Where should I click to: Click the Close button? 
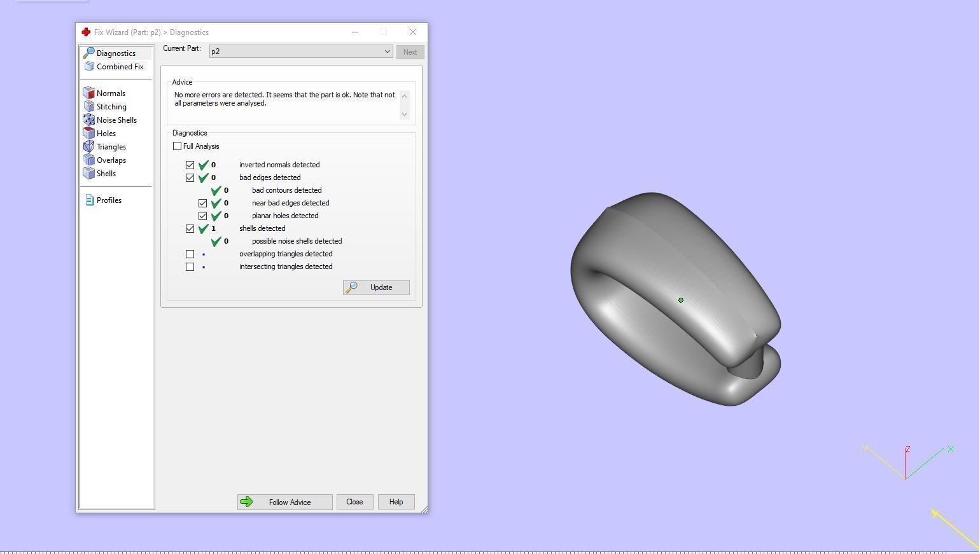pyautogui.click(x=354, y=502)
